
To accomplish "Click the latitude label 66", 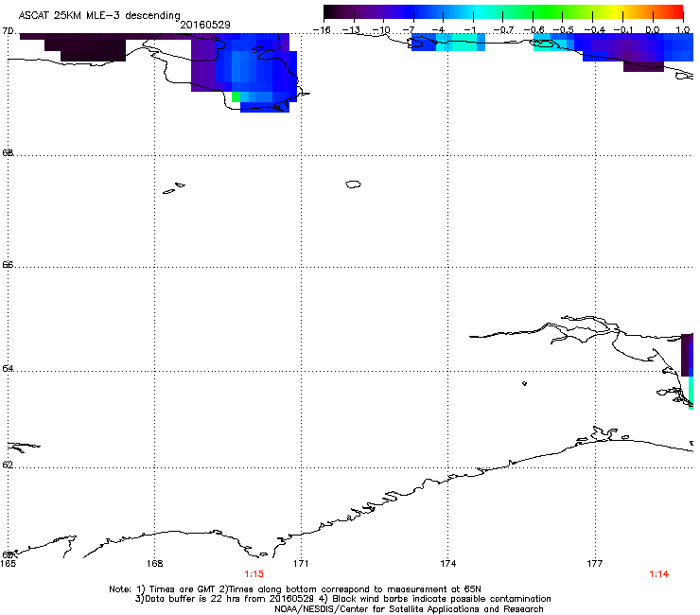I will [8, 264].
